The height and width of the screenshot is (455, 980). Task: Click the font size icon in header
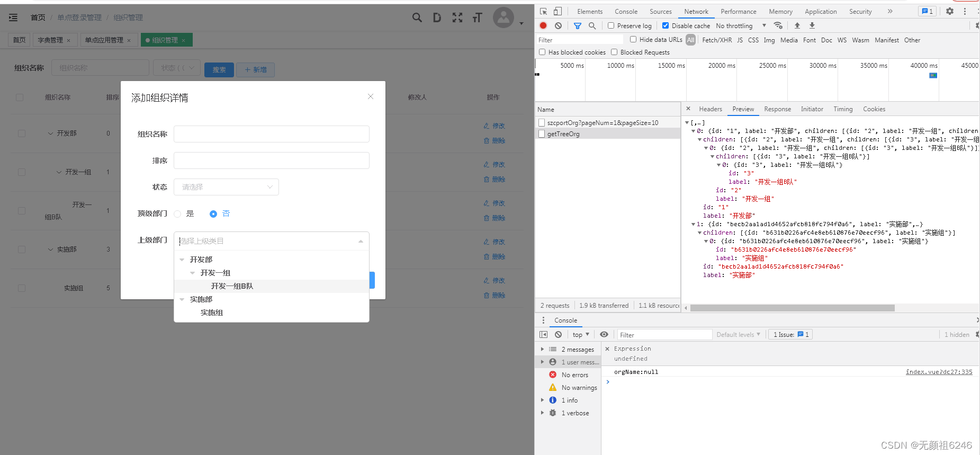(477, 17)
